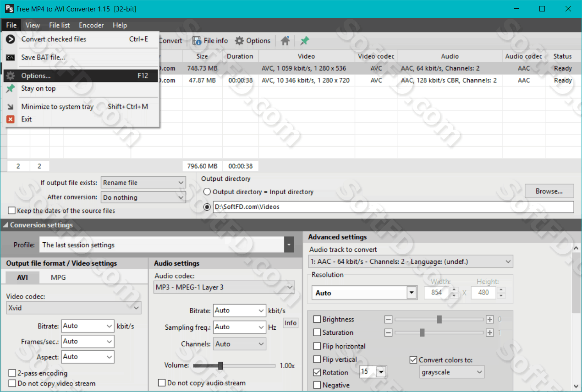The width and height of the screenshot is (582, 392).
Task: Enable the Brightness checkbox
Action: [x=317, y=319]
